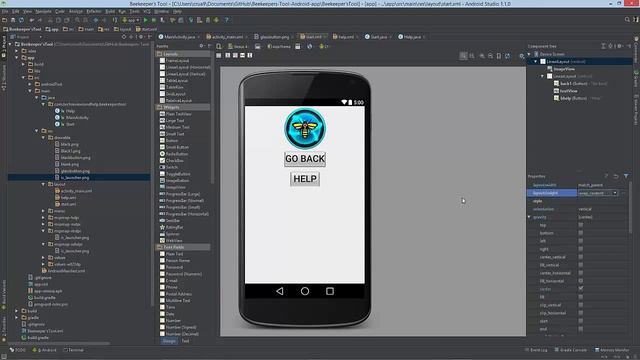Click the Component Tree gear icon
The height and width of the screenshot is (360, 640).
[x=620, y=46]
